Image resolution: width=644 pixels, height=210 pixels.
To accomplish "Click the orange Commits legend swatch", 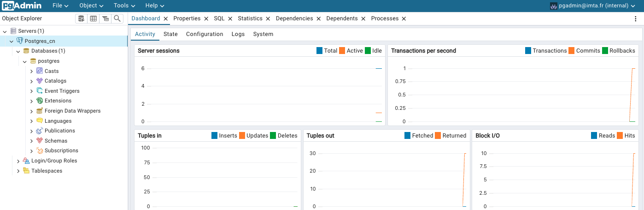I will pos(571,51).
